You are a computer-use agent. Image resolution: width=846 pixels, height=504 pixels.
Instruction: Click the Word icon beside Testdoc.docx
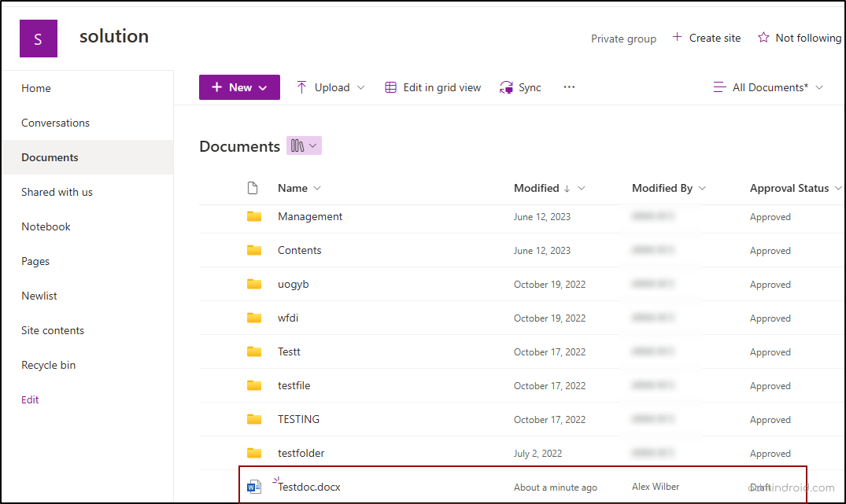tap(253, 486)
